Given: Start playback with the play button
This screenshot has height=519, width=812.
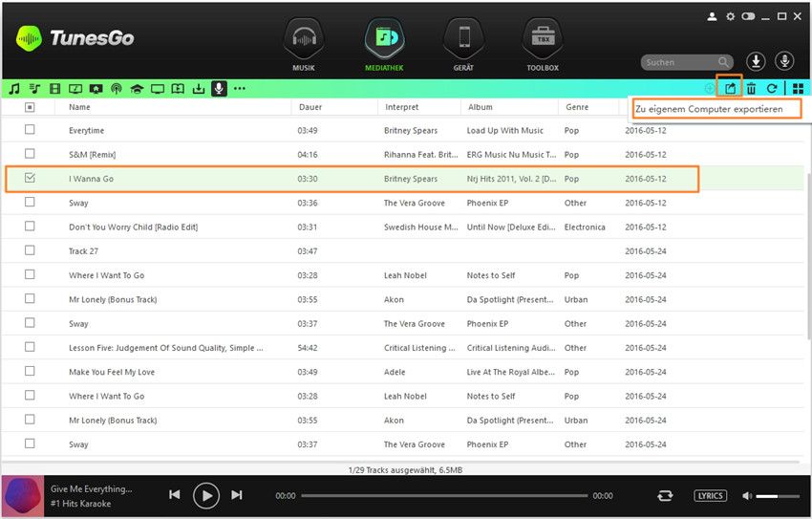Looking at the screenshot, I should pos(206,496).
